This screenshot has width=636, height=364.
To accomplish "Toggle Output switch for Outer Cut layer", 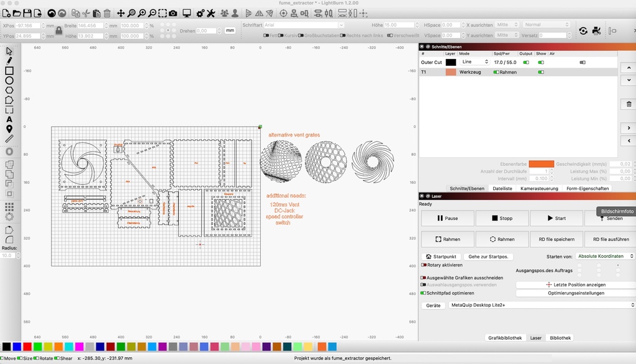I will [x=525, y=62].
